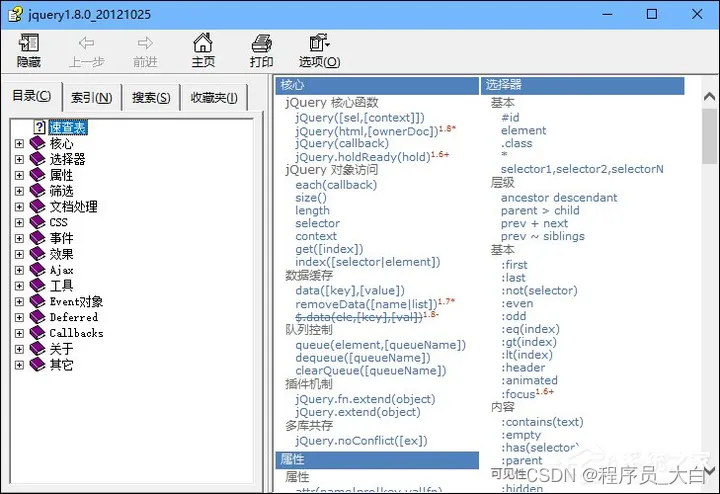Expand the 文档处理 tree node

click(x=19, y=207)
